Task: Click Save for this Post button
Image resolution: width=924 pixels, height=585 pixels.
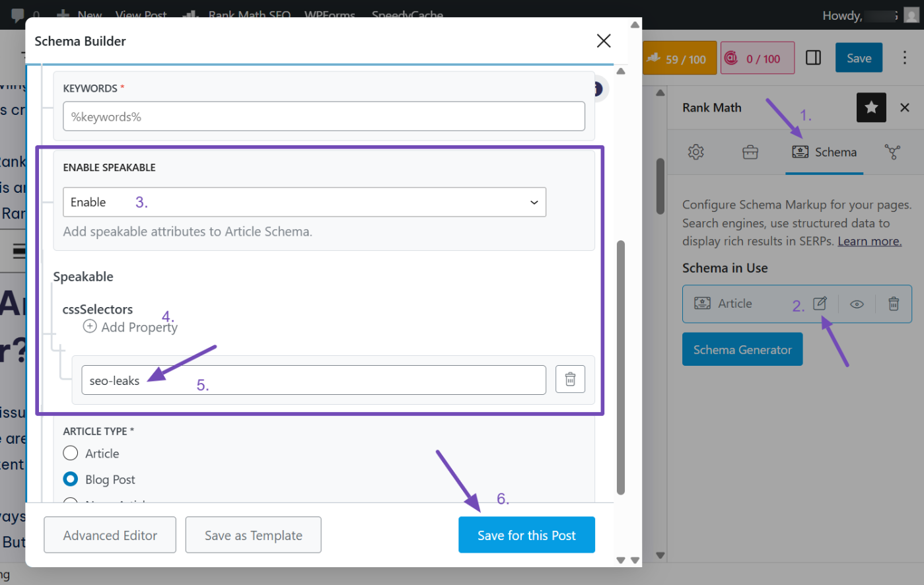Action: click(x=526, y=535)
